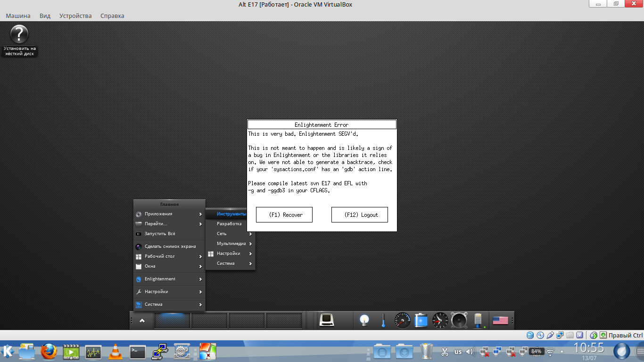644x362 pixels.
Task: Click the computer terminal icon on Enlightenment shelf
Action: pos(327,321)
